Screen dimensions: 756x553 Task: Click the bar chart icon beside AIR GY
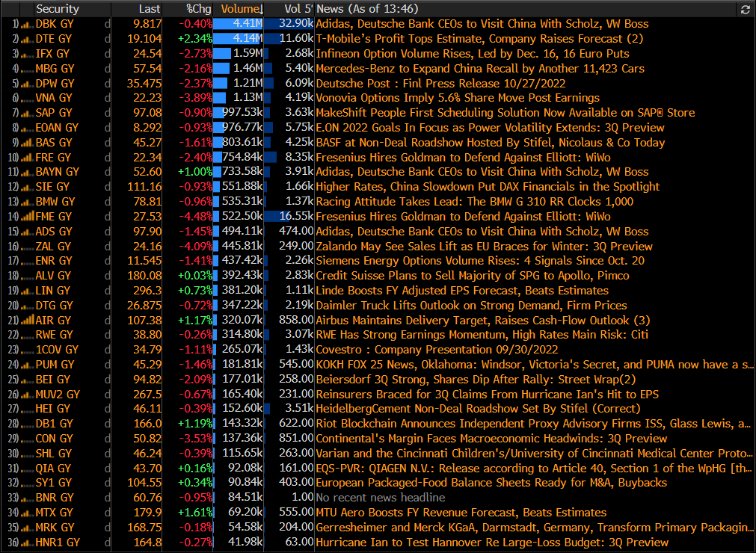point(27,321)
